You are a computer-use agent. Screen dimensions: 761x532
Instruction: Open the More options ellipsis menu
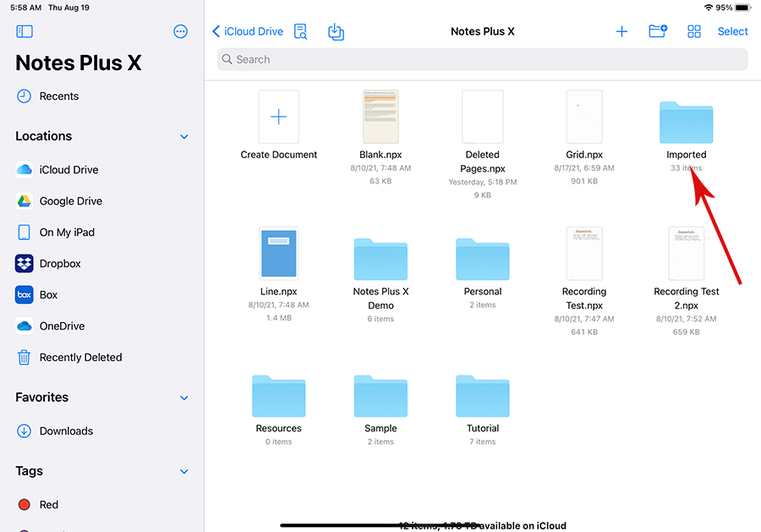pyautogui.click(x=181, y=31)
